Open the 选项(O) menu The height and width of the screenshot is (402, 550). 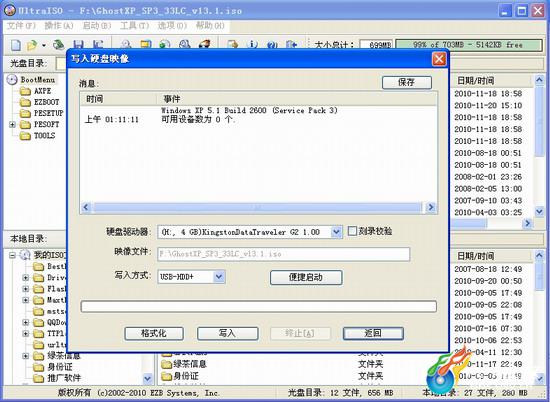pos(172,26)
